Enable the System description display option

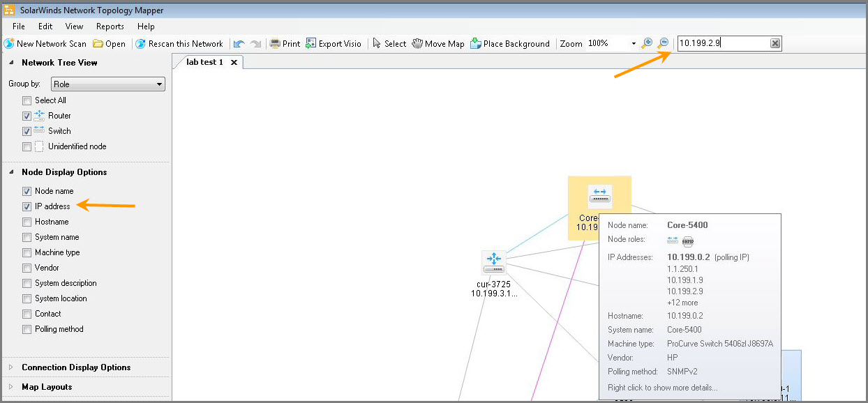pos(27,283)
